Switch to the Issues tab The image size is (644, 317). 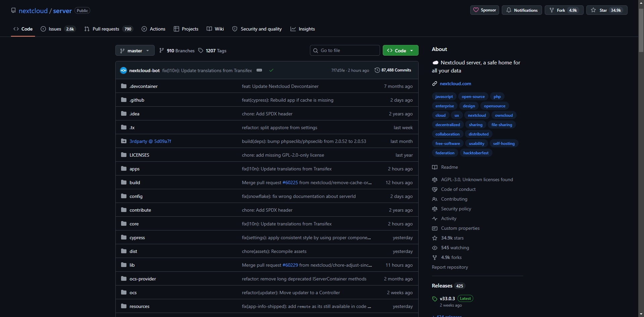pyautogui.click(x=58, y=29)
